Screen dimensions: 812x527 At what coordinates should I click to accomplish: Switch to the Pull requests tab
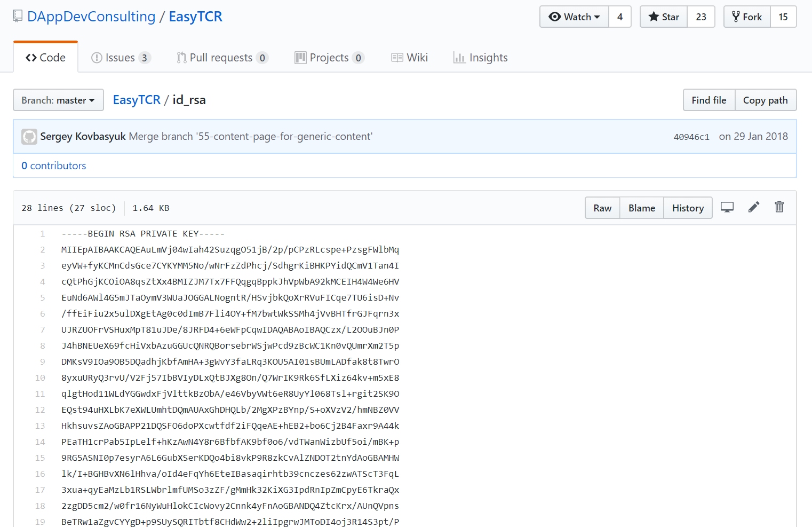click(222, 58)
